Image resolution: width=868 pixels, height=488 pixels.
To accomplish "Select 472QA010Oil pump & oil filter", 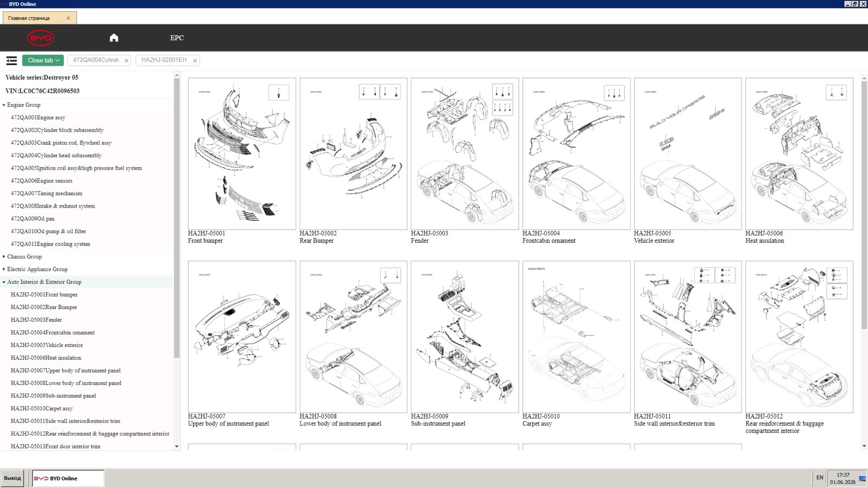I will click(x=48, y=232).
